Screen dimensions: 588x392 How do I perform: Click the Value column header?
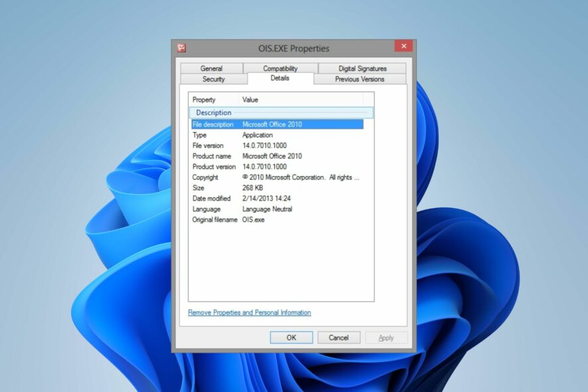pyautogui.click(x=301, y=100)
